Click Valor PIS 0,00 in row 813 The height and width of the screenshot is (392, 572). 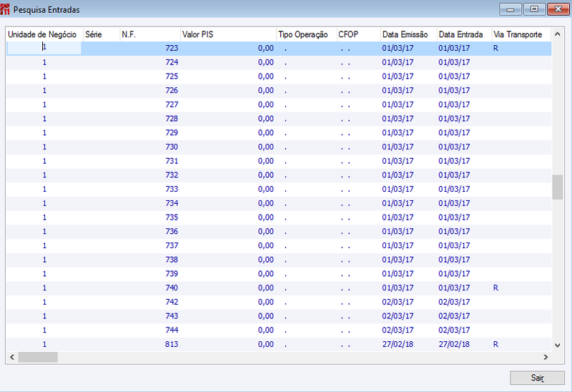(265, 344)
